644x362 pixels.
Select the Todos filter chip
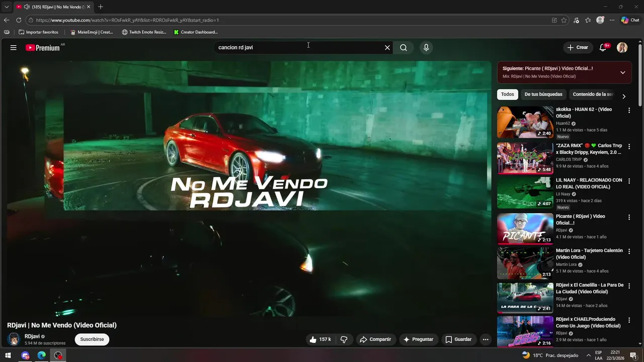[508, 95]
